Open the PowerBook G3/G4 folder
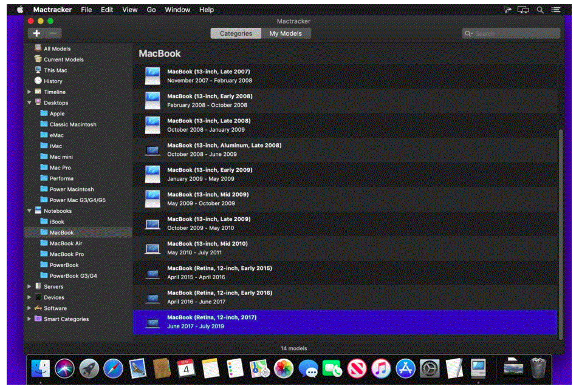579x392 pixels. (x=73, y=276)
